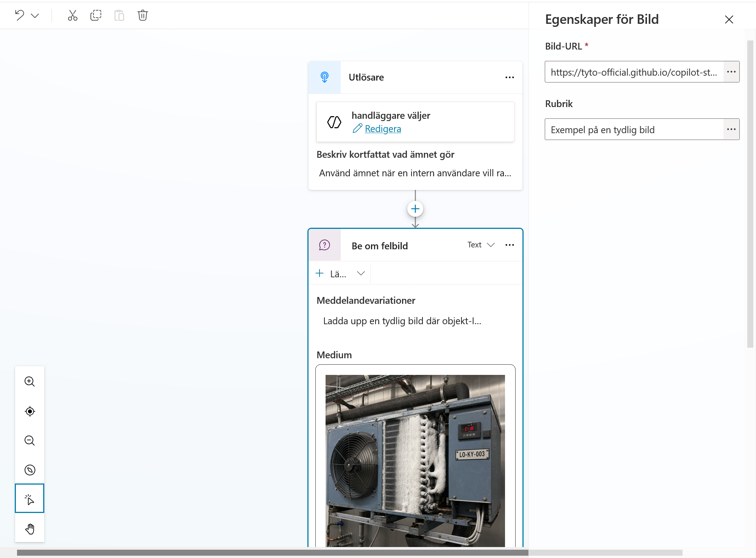Click the Bild-URL input field
Image resolution: width=756 pixels, height=558 pixels.
pyautogui.click(x=634, y=72)
